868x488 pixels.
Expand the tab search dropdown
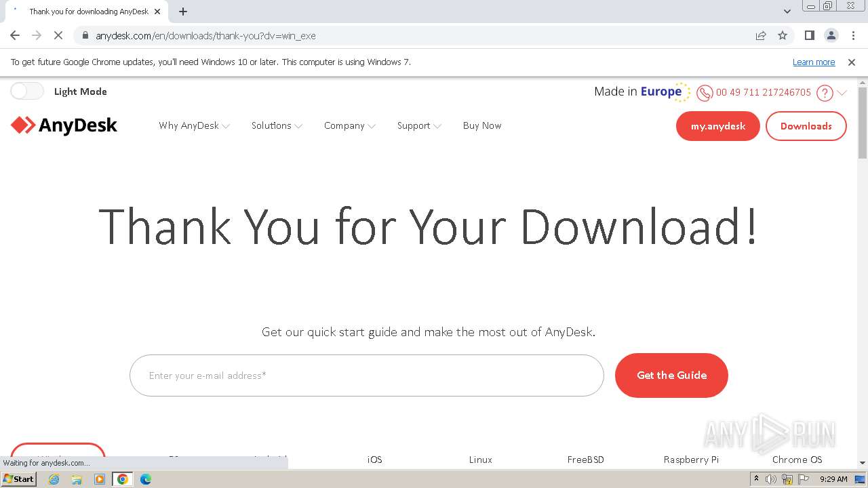click(x=787, y=12)
